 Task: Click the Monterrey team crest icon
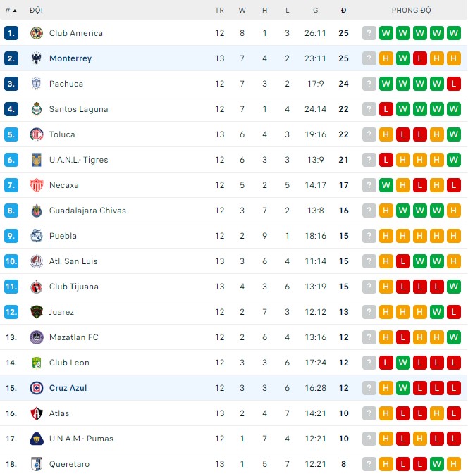(37, 58)
